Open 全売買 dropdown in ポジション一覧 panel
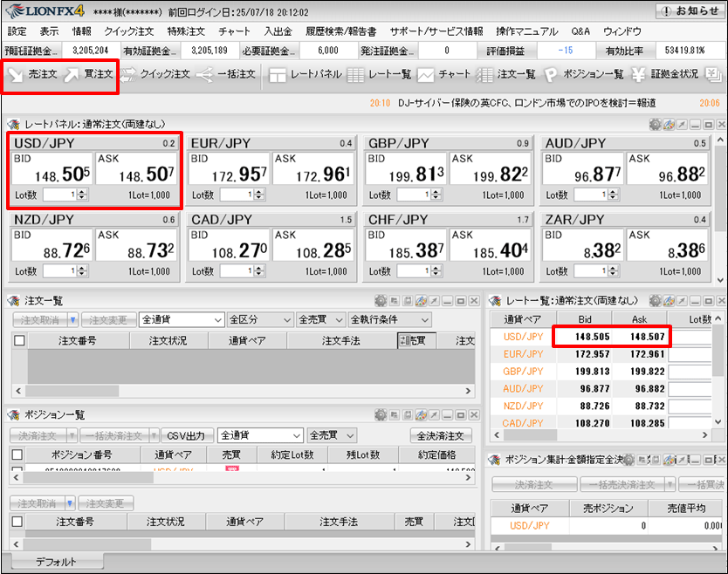The width and height of the screenshot is (728, 574). [x=331, y=435]
